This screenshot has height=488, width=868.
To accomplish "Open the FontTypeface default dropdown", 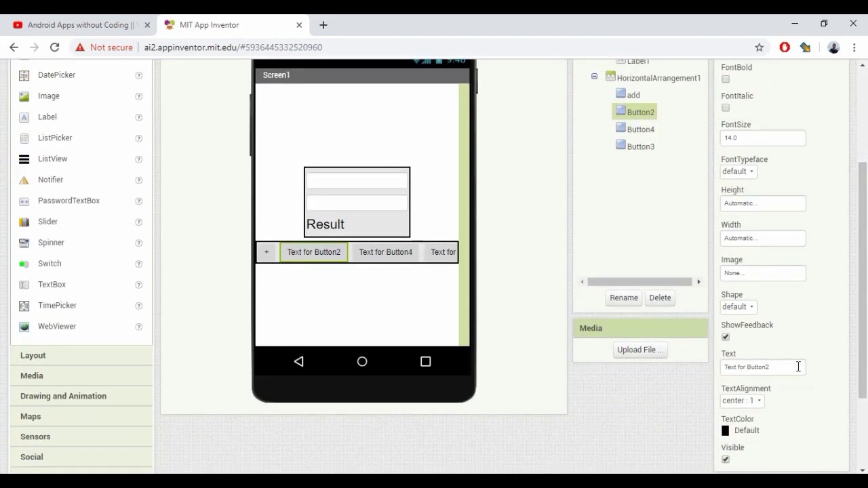I will click(738, 171).
